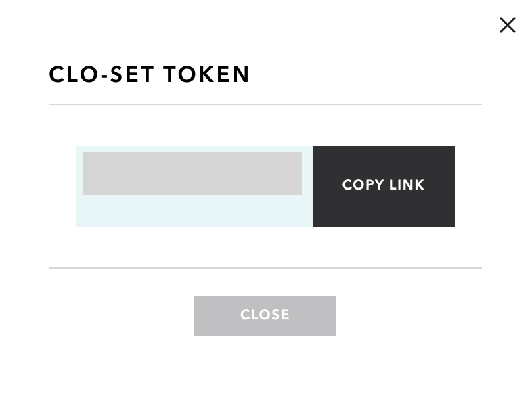Click the divider line under the title
This screenshot has width=532, height=398.
[x=265, y=104]
